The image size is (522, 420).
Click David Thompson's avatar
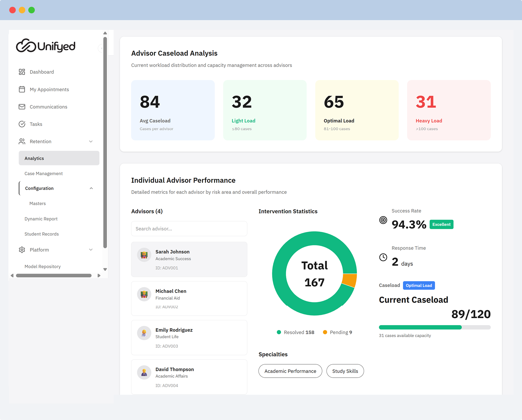pyautogui.click(x=144, y=372)
